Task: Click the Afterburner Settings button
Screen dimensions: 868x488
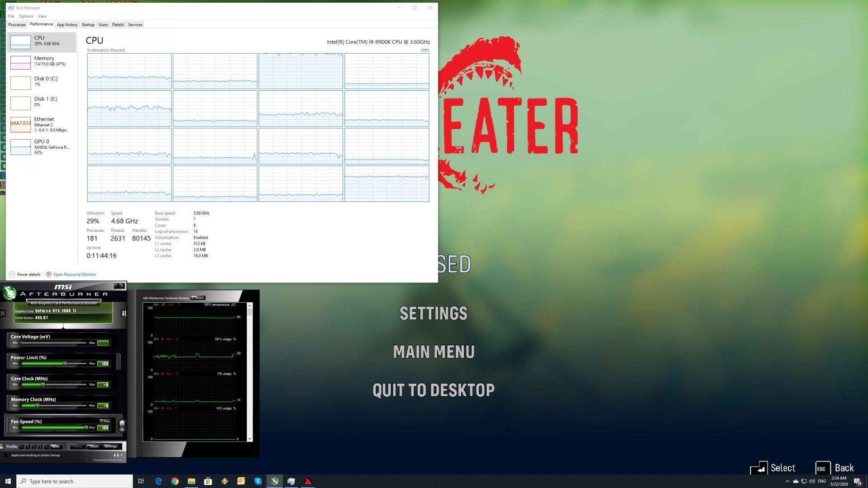Action: pyautogui.click(x=110, y=446)
